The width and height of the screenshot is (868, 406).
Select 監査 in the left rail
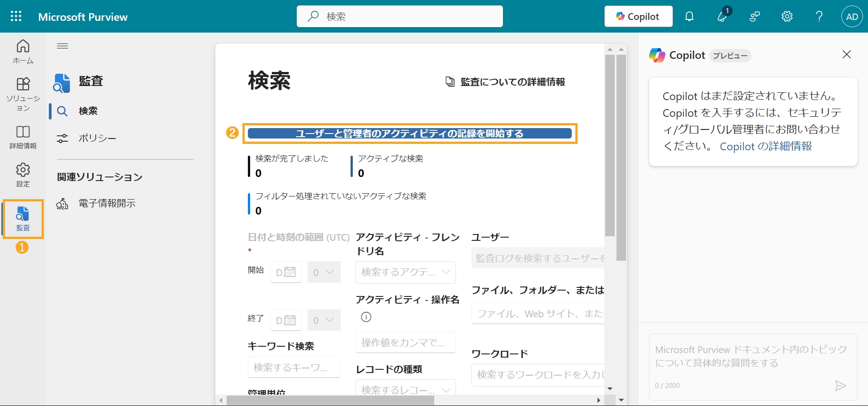23,219
